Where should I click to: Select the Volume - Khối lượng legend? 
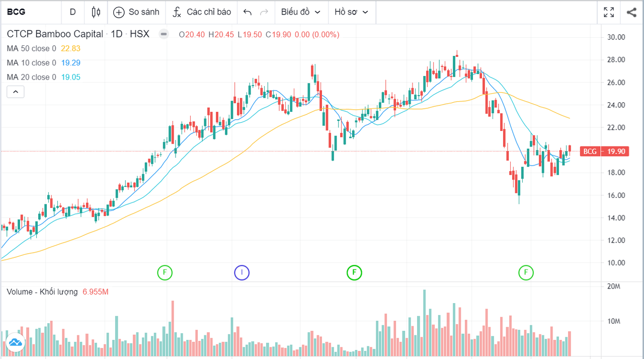point(42,292)
